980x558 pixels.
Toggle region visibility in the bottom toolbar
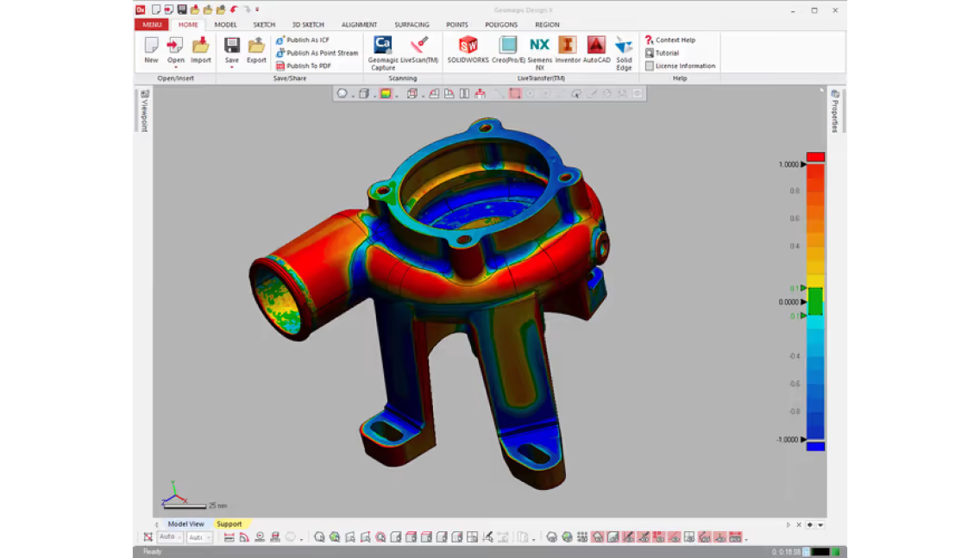(567, 537)
